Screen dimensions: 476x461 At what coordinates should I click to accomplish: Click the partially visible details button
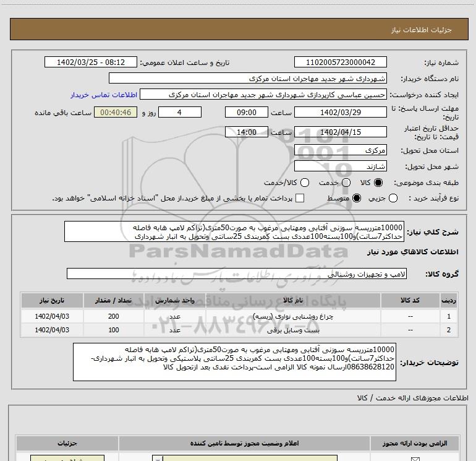(x=67, y=458)
